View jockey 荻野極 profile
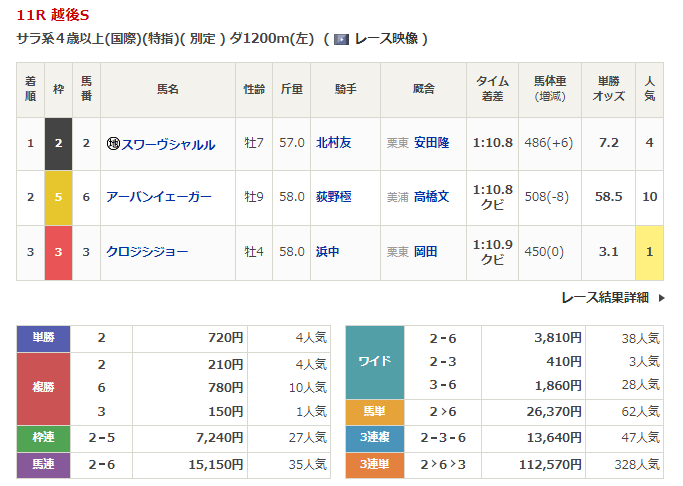 [x=333, y=197]
